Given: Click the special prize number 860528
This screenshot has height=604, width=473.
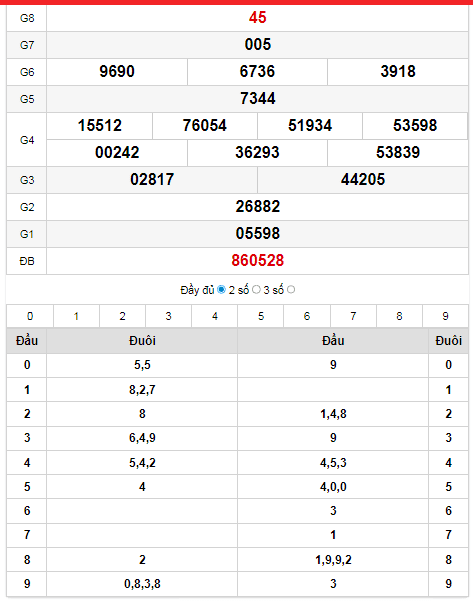Looking at the screenshot, I should pyautogui.click(x=258, y=261).
